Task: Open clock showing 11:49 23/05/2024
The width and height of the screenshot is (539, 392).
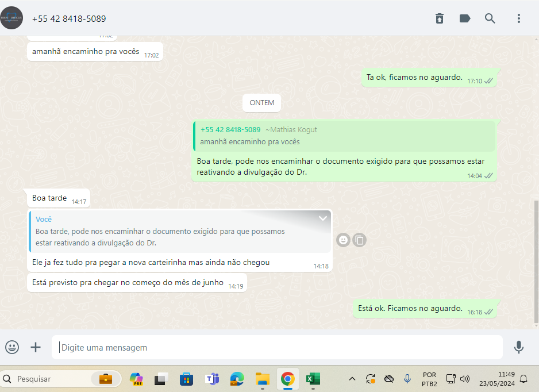Action: (497, 379)
